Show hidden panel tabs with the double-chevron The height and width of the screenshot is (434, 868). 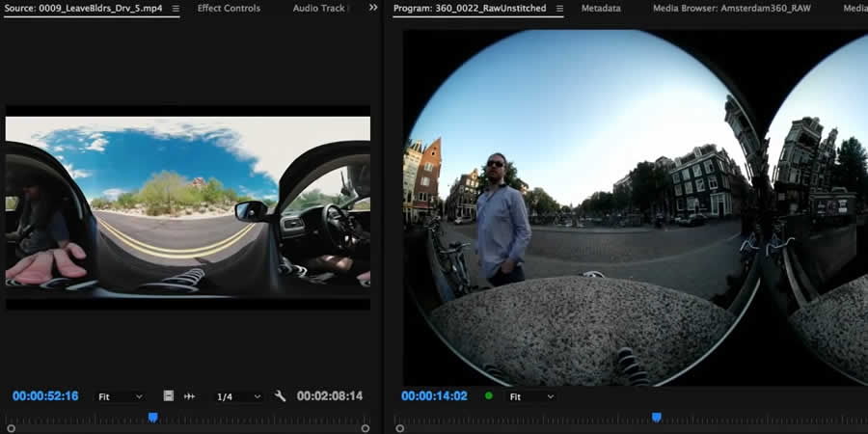click(373, 8)
